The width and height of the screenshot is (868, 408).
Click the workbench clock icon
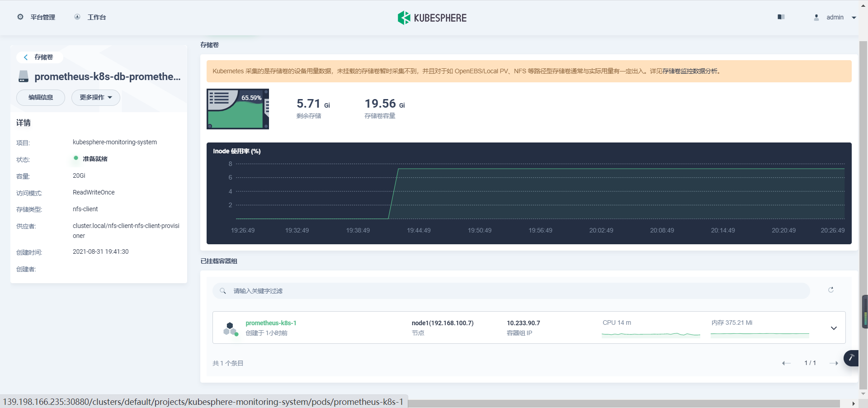click(77, 17)
